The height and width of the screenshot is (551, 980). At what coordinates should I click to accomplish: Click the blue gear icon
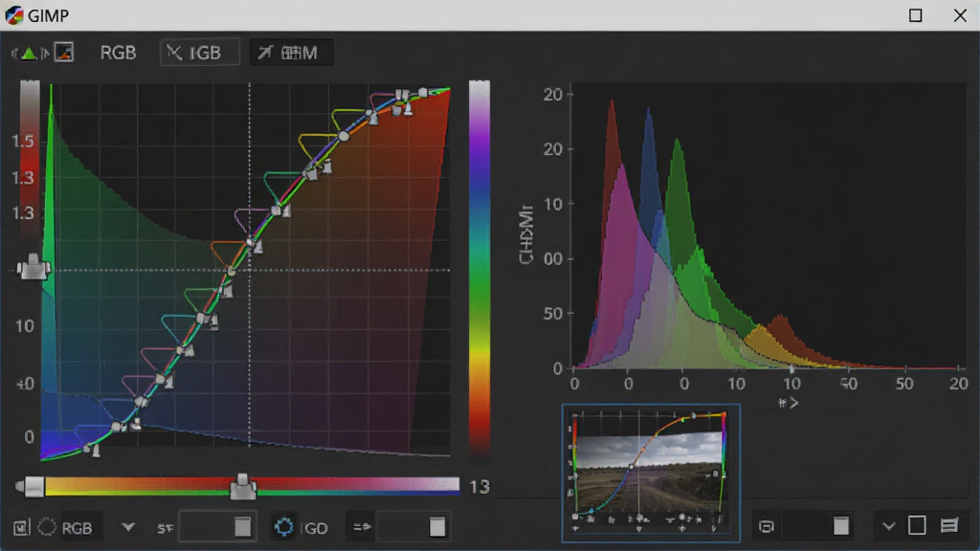(x=283, y=527)
